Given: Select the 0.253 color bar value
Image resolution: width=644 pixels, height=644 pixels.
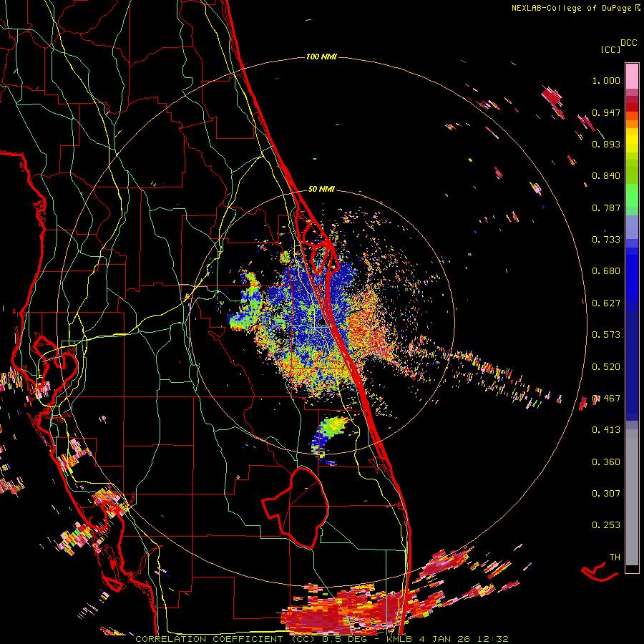Looking at the screenshot, I should point(606,525).
